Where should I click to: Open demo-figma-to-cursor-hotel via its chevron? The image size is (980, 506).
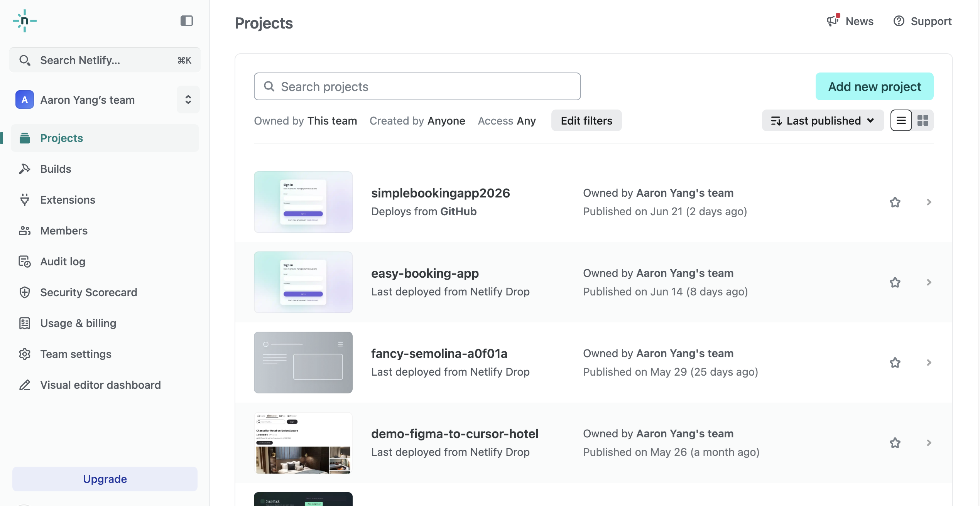click(x=929, y=443)
